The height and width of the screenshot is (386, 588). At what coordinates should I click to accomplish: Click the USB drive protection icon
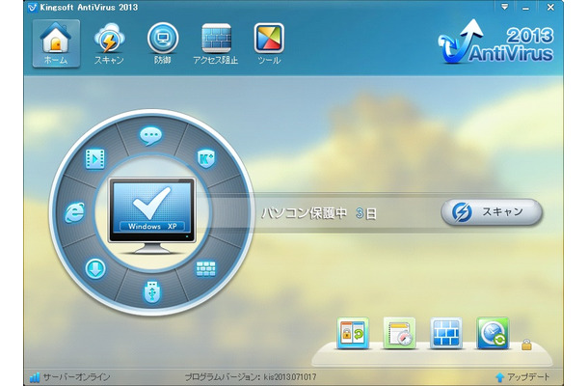point(152,291)
